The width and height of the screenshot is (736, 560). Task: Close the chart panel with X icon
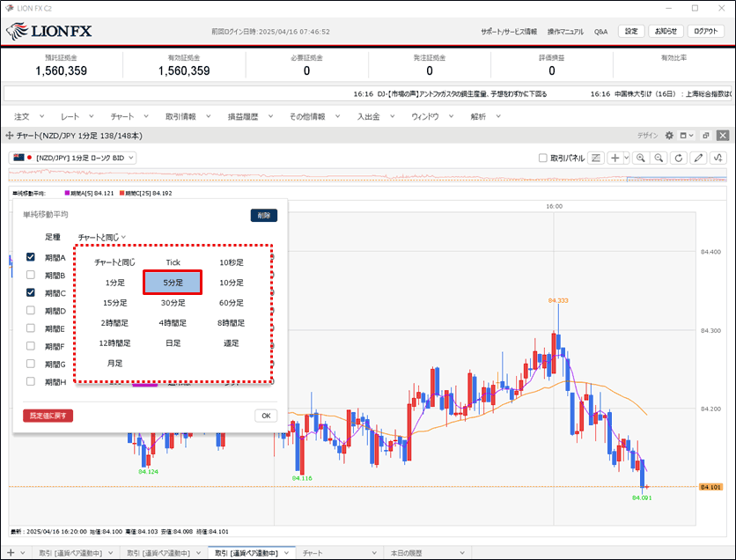coord(723,136)
